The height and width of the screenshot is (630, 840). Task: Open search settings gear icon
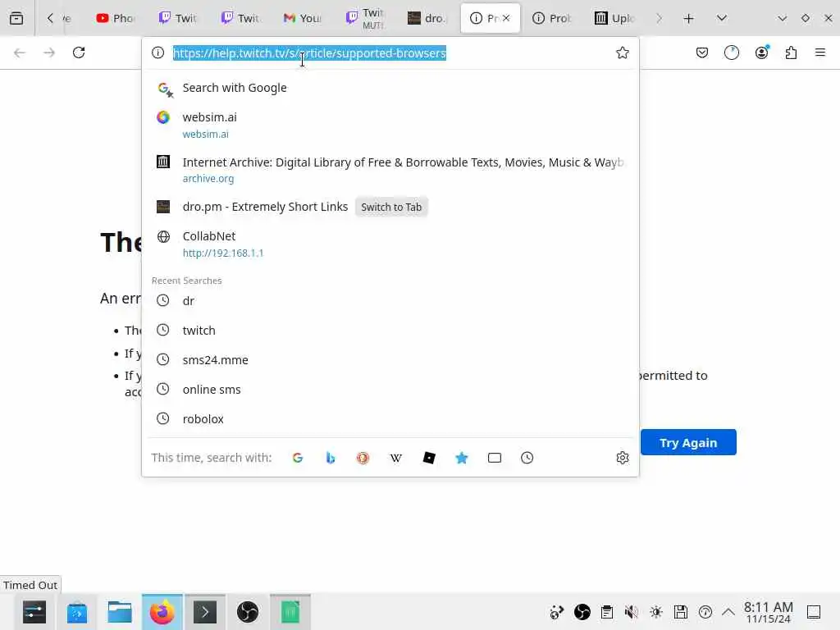(x=622, y=458)
